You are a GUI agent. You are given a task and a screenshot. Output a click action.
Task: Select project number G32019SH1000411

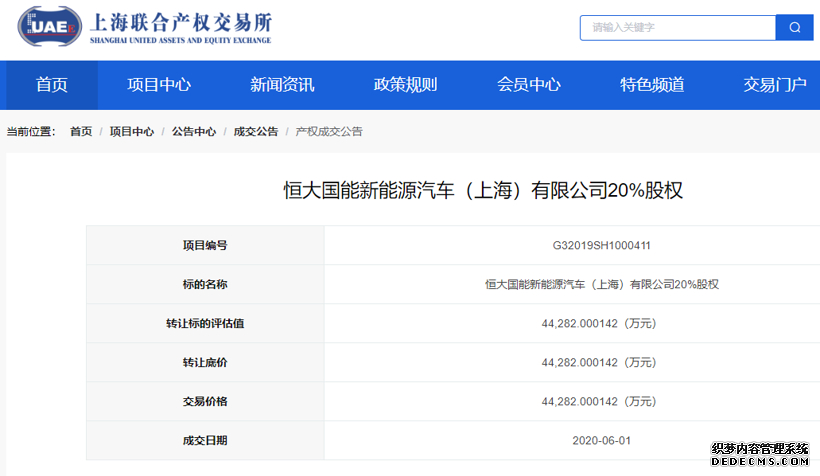coord(601,245)
